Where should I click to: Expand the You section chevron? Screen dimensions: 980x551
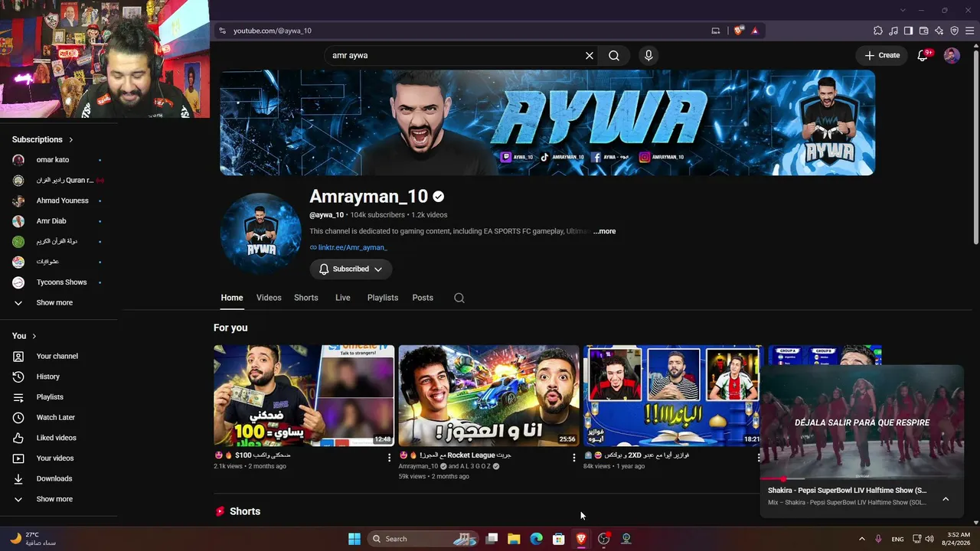point(34,336)
